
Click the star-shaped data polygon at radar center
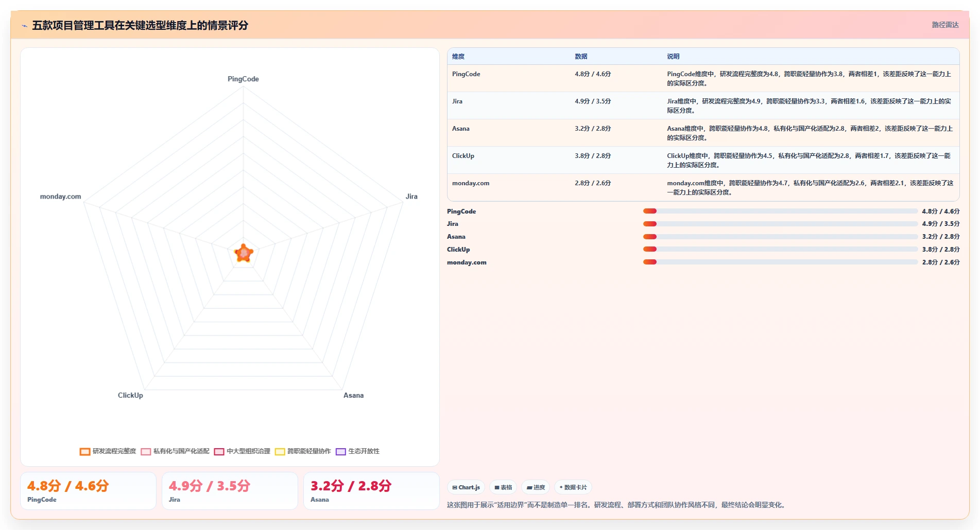coord(244,253)
